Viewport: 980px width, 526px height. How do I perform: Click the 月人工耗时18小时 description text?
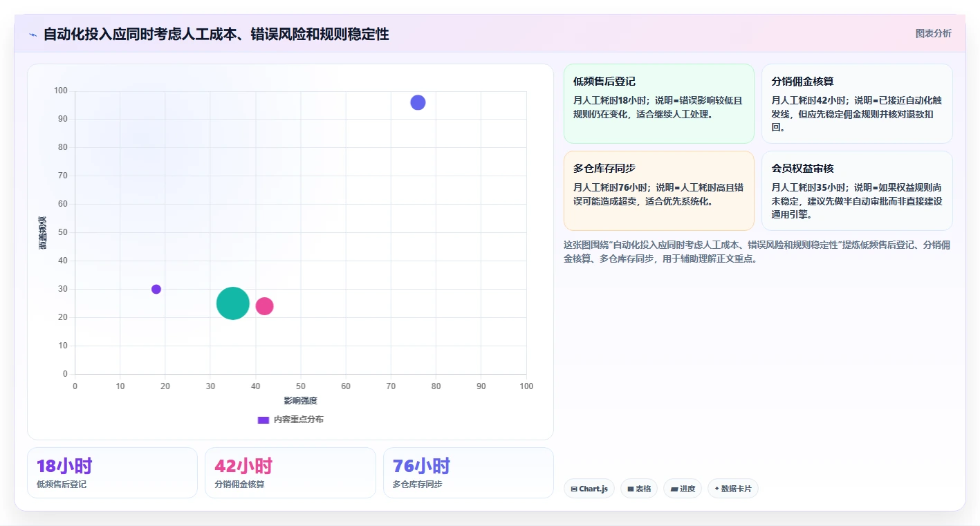click(658, 107)
